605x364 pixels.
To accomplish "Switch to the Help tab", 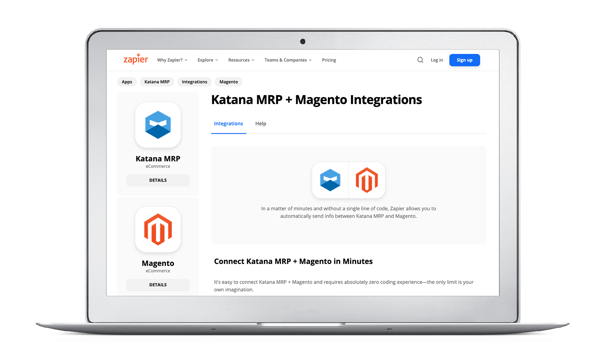I will pyautogui.click(x=261, y=124).
